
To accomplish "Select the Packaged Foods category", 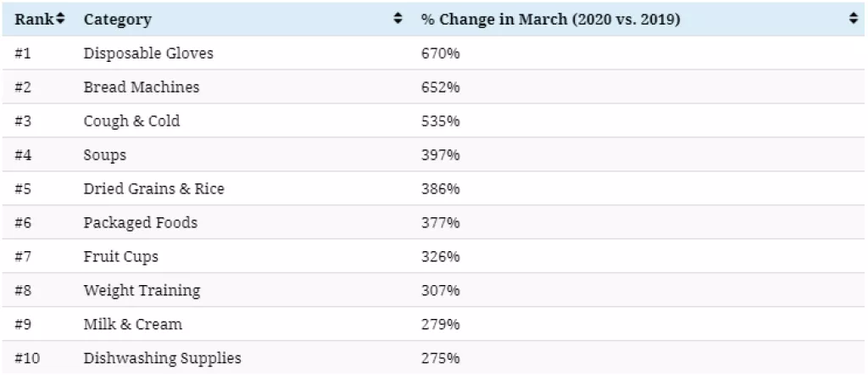I will click(x=140, y=222).
